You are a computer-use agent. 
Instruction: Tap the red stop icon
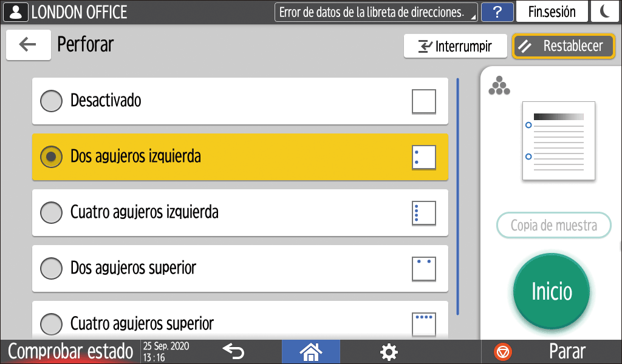pos(503,351)
